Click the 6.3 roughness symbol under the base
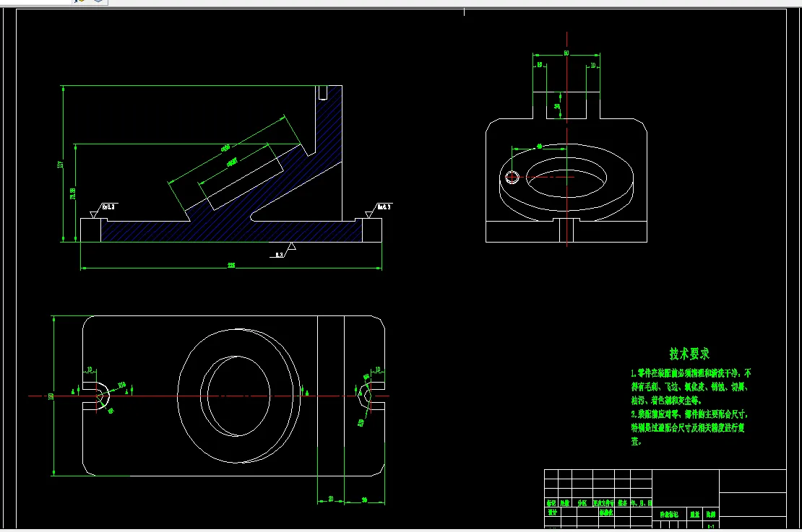This screenshot has height=532, width=802. pyautogui.click(x=283, y=251)
